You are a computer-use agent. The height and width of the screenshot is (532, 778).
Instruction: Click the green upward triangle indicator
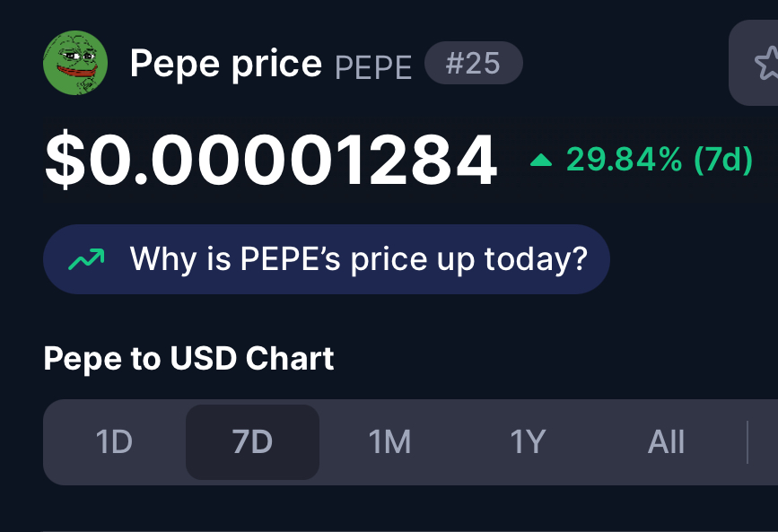click(541, 160)
